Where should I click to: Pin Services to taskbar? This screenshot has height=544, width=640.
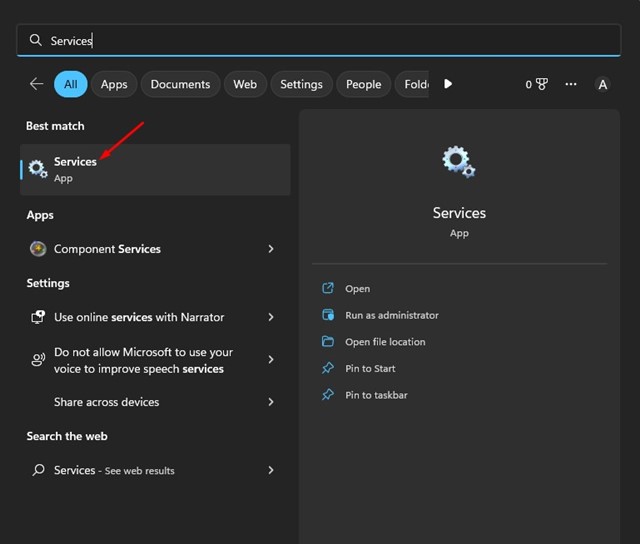tap(376, 395)
